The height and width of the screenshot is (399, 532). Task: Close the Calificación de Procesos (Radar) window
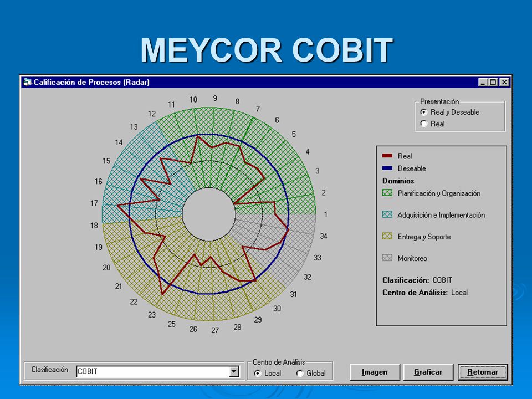(x=504, y=82)
